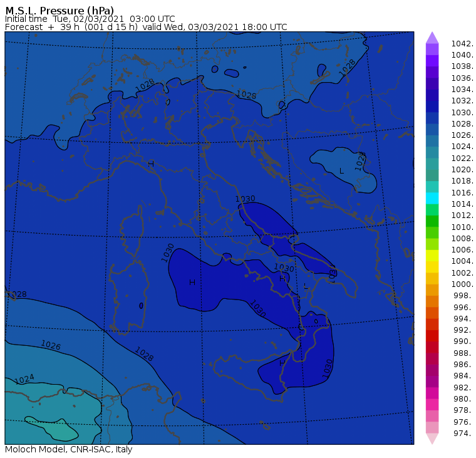Click the bottom pale pink arrow of the color bar
Viewport: 476px width, 458px height.
pyautogui.click(x=432, y=439)
